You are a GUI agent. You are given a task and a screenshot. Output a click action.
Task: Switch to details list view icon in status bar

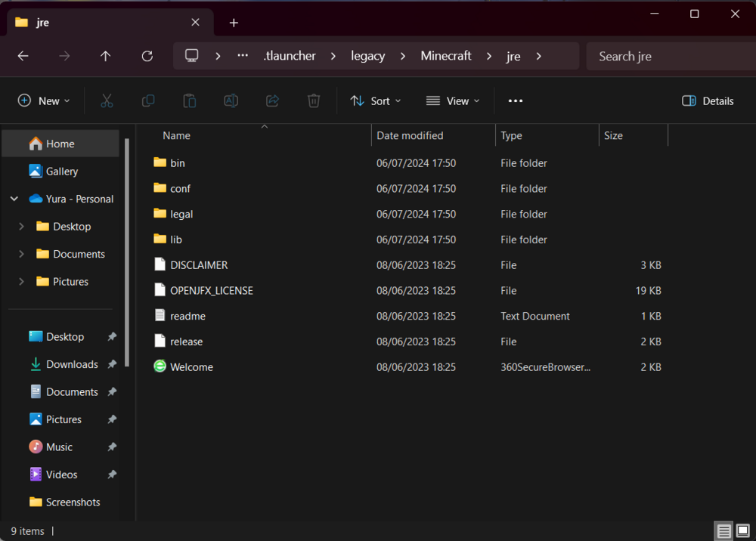click(x=723, y=531)
